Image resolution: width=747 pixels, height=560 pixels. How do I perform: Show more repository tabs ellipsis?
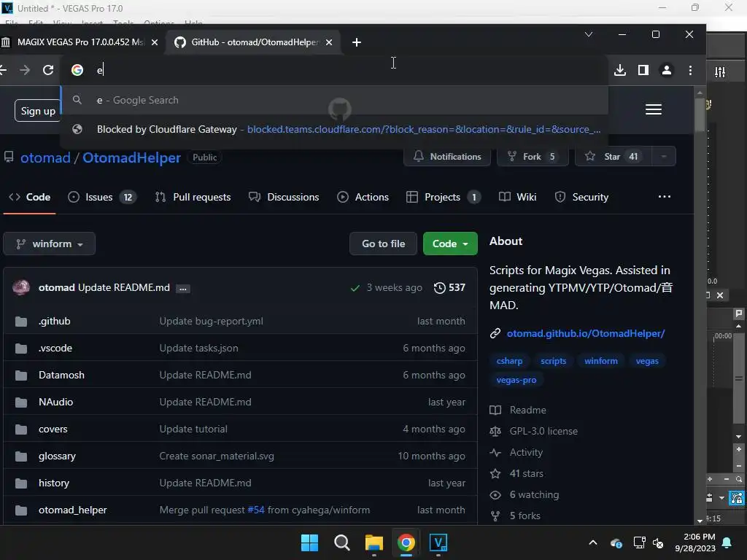pyautogui.click(x=664, y=197)
